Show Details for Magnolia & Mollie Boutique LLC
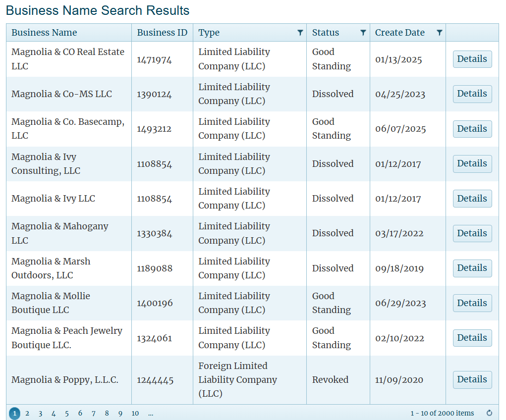Viewport: 506px width, 420px height. (472, 303)
